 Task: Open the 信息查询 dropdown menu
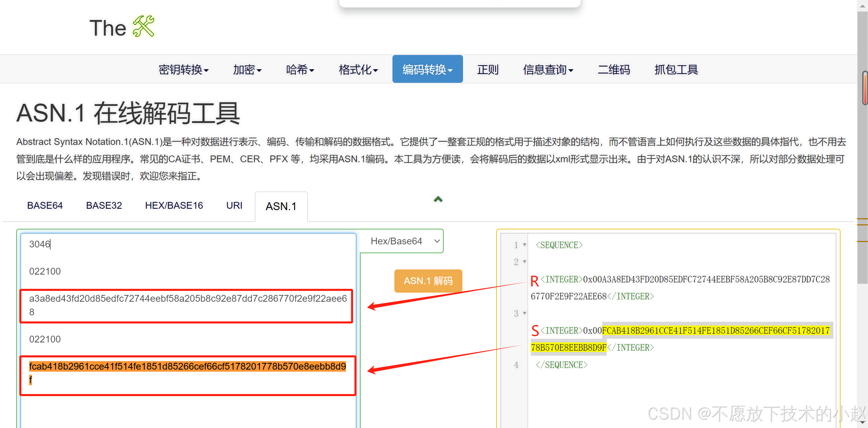pos(548,70)
